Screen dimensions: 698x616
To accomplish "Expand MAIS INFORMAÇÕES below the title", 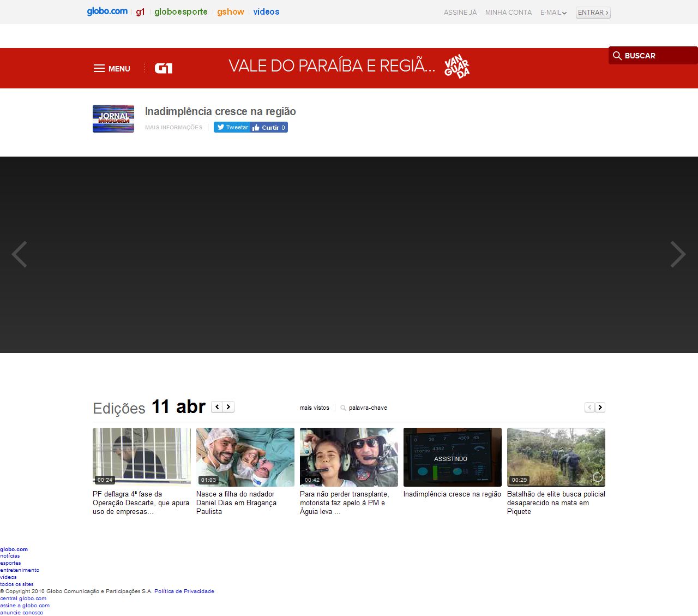I will 173,128.
